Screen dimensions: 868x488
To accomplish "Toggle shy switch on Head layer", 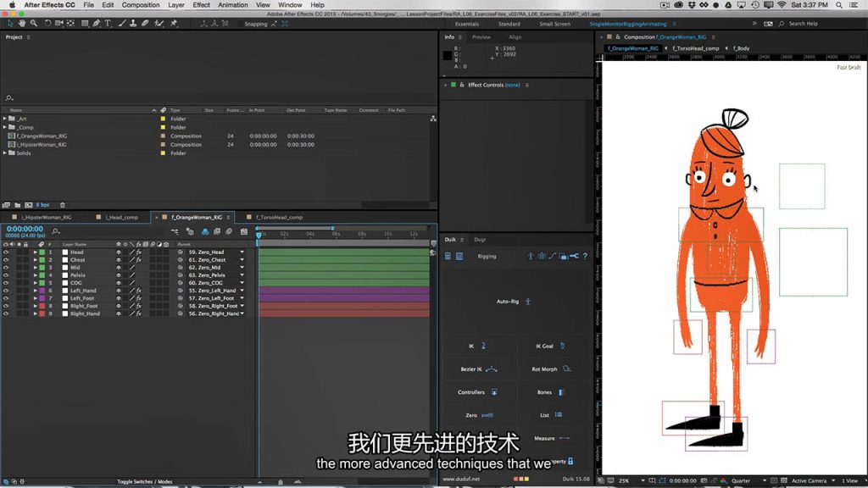I will click(119, 252).
